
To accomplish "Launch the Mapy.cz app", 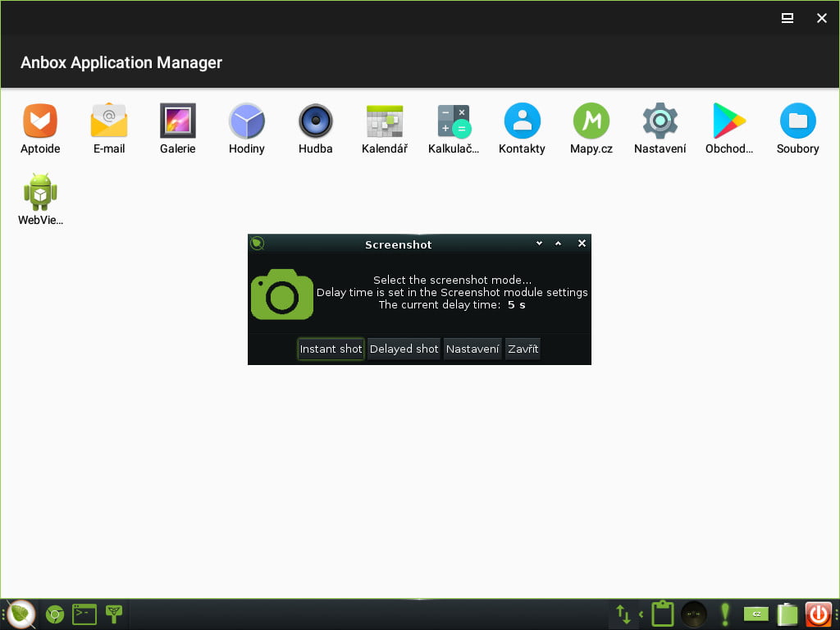I will tap(591, 129).
